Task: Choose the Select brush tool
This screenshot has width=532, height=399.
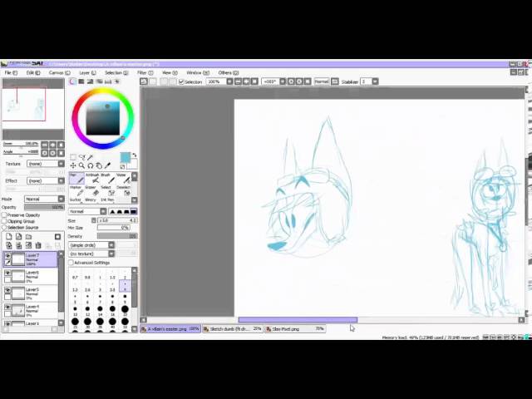Action: click(107, 190)
